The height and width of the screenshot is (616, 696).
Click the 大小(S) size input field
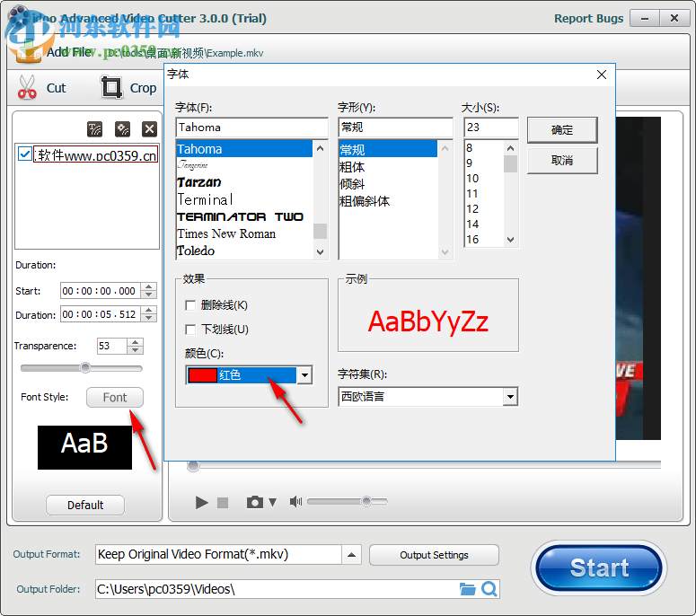pos(491,128)
